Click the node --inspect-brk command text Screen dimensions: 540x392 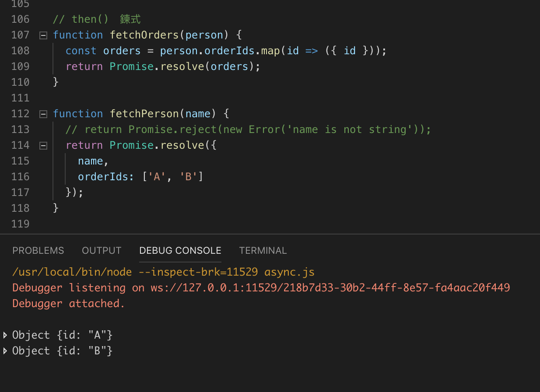coord(162,272)
